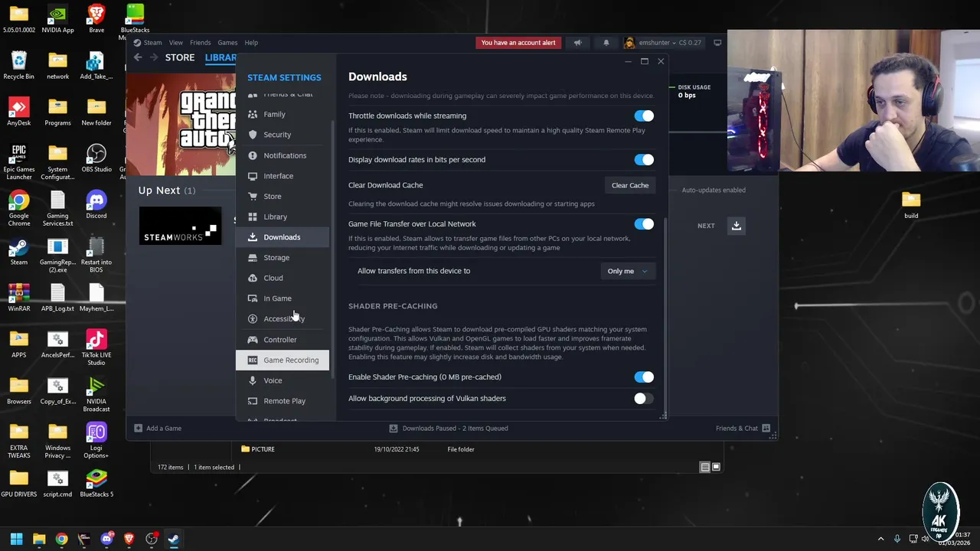Image resolution: width=980 pixels, height=551 pixels.
Task: Expand the emshunter account dropdown
Action: coord(663,43)
